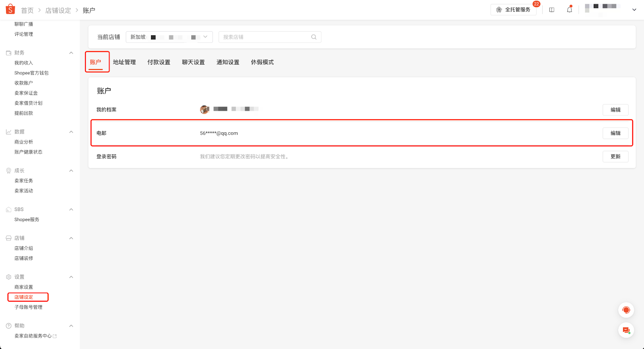
Task: Click the profile avatar in 我的档案
Action: [x=204, y=109]
